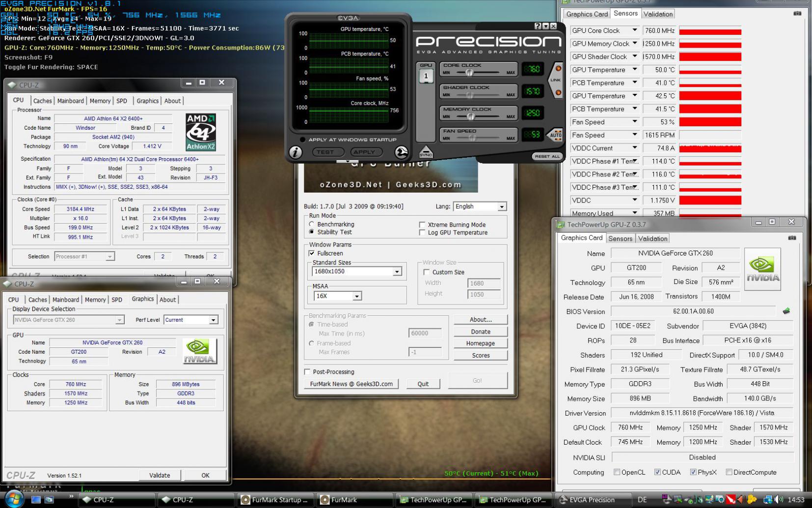812x508 pixels.
Task: Click camera icon in GPU-Z Sensors window
Action: pyautogui.click(x=797, y=13)
